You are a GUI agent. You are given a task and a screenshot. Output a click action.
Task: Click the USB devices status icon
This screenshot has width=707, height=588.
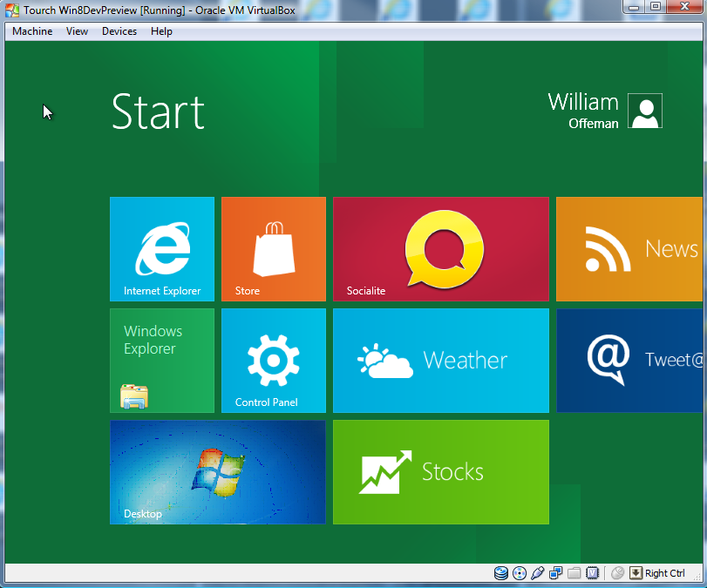tap(538, 573)
